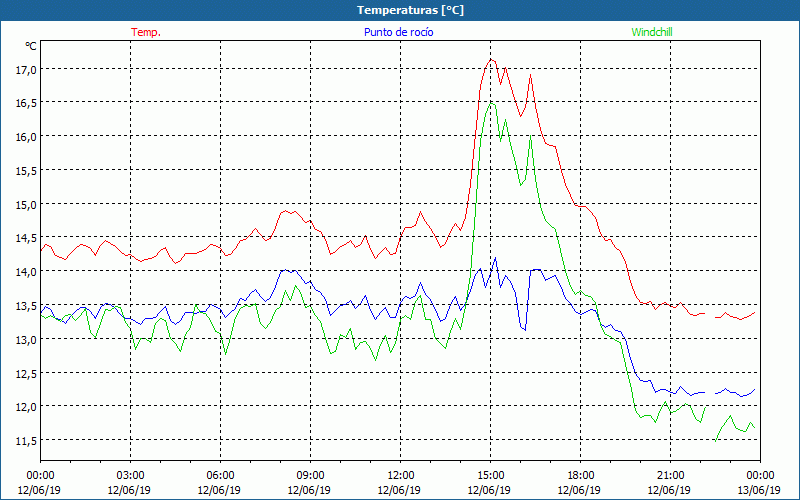This screenshot has width=800, height=500.
Task: Click the 03:00 time axis label
Action: (x=131, y=476)
